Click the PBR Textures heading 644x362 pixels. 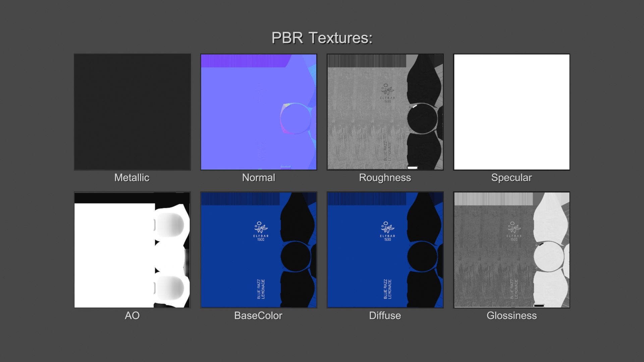322,38
